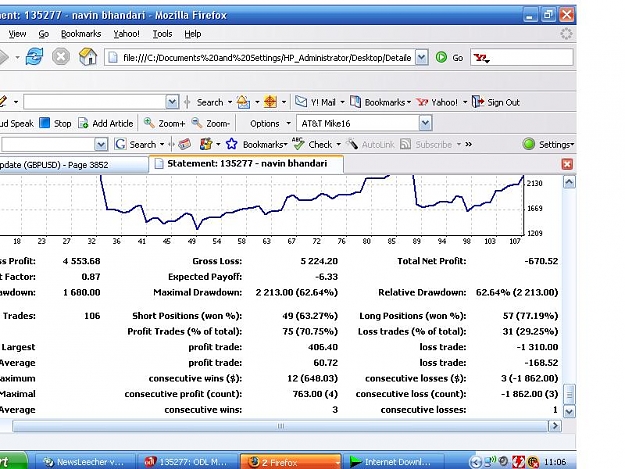Click the vertical scrollbar up arrow
Screen dimensions: 625x469
click(x=569, y=182)
